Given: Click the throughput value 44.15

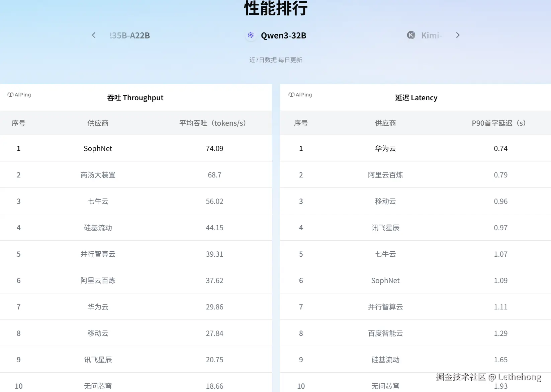Looking at the screenshot, I should click(x=214, y=228).
